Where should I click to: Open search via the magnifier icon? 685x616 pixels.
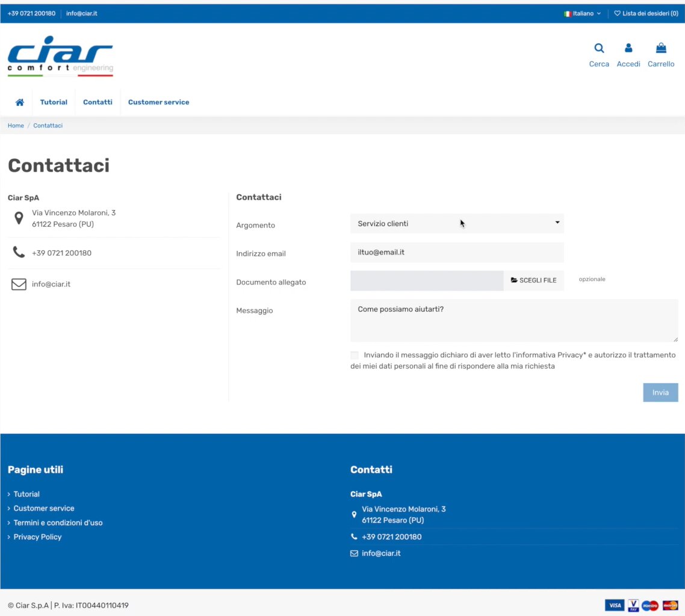pos(599,49)
